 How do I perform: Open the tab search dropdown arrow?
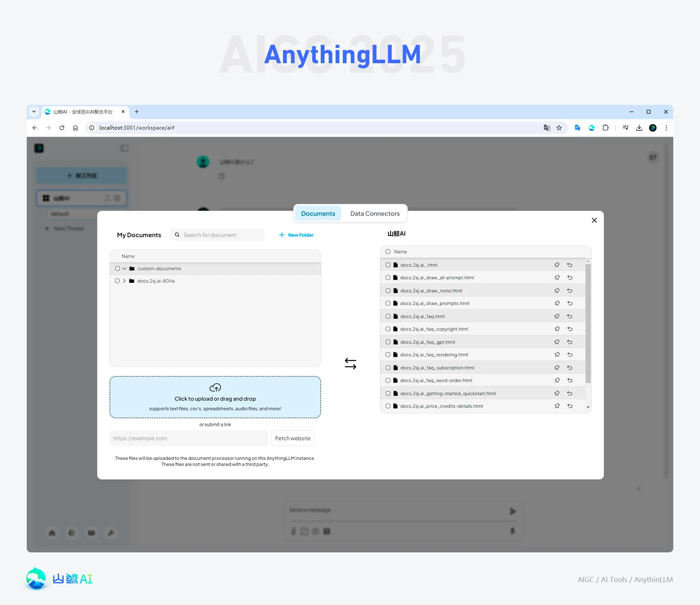coord(34,112)
